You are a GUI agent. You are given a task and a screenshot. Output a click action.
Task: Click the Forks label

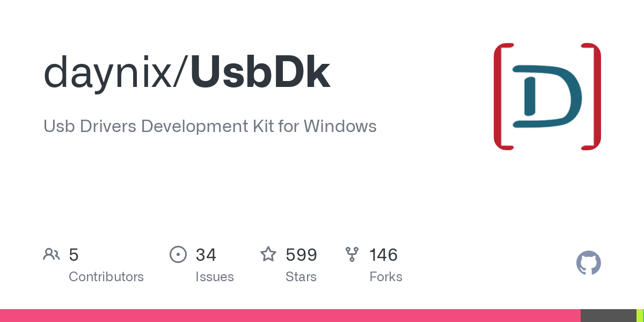point(386,277)
